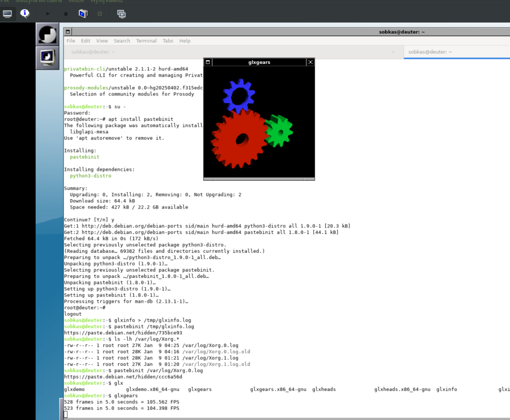Open the manage VM snapshots icon

pyautogui.click(x=121, y=14)
